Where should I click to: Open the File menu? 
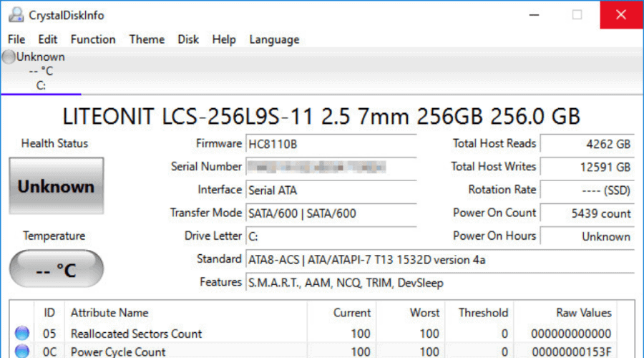point(16,39)
